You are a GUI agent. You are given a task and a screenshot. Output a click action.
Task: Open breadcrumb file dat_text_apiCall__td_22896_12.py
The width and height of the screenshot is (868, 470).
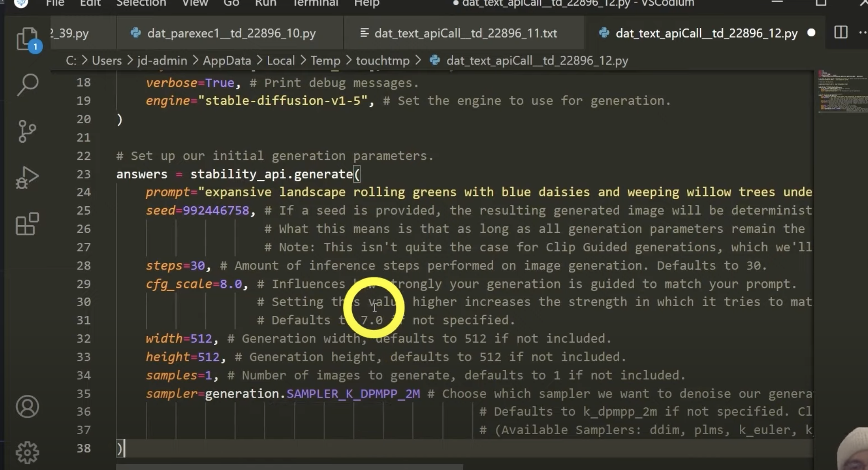click(537, 61)
